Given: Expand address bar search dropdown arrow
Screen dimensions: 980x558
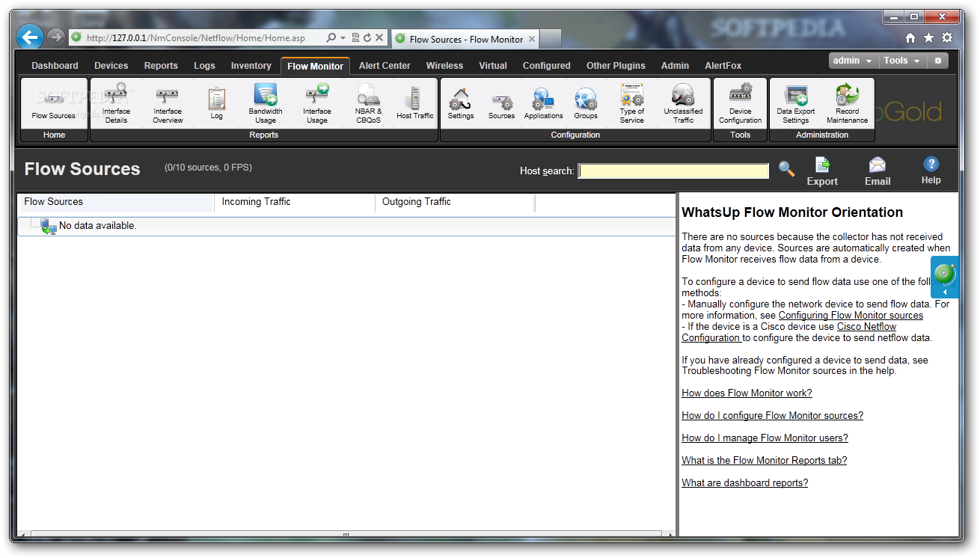Looking at the screenshot, I should click(x=343, y=37).
